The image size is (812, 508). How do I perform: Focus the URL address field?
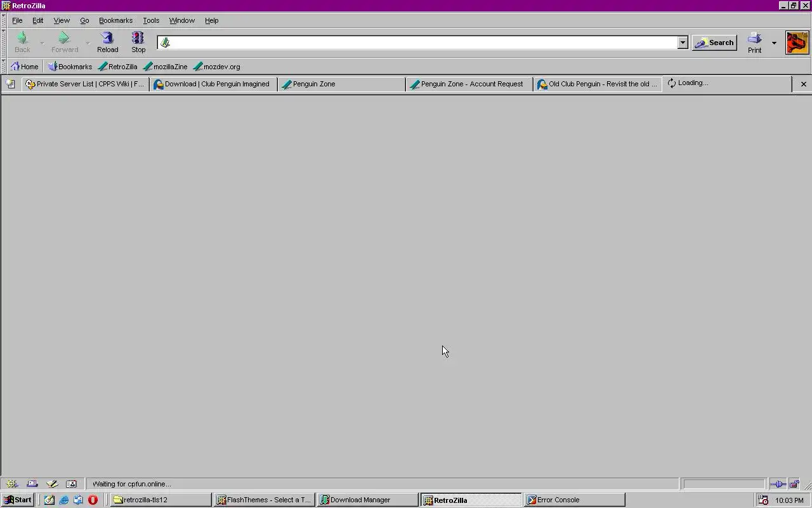[x=424, y=43]
